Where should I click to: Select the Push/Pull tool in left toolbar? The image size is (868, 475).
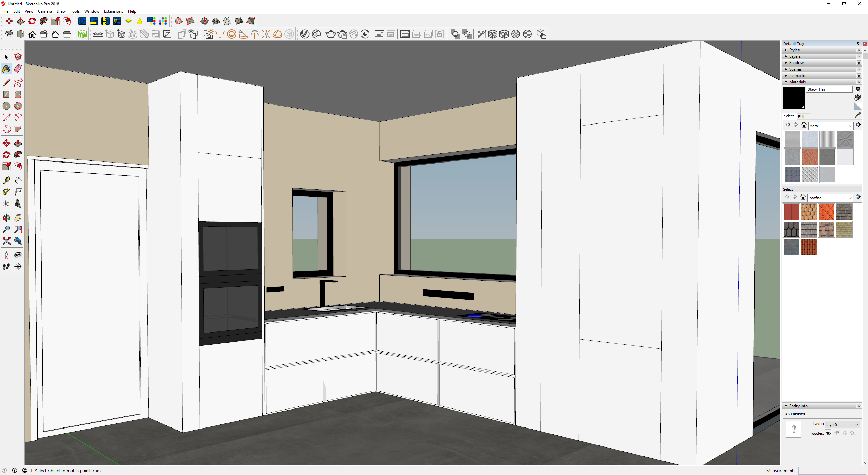pos(18,144)
